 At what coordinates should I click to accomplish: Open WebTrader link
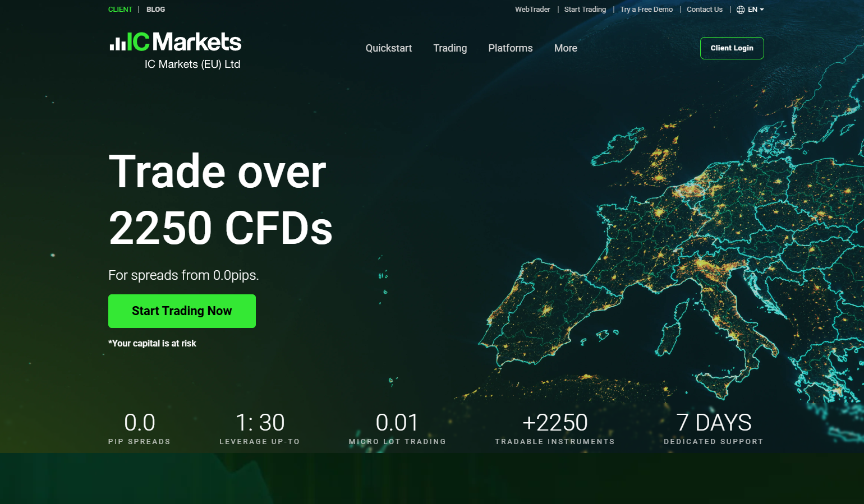[x=532, y=10]
